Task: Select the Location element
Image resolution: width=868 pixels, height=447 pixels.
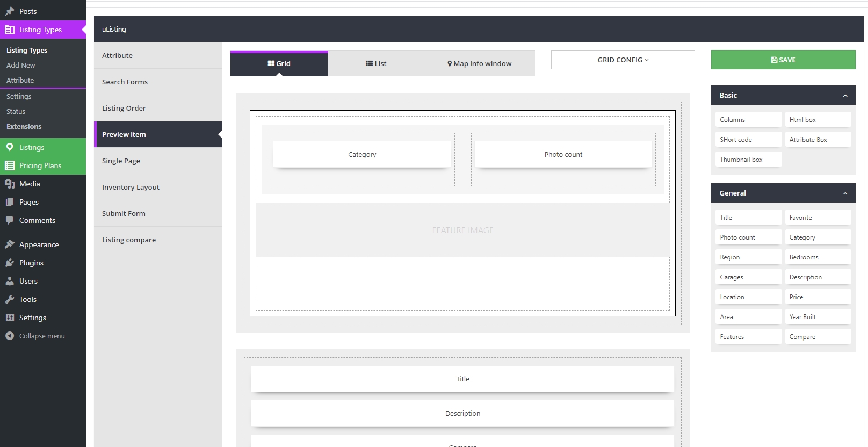Action: (x=748, y=297)
